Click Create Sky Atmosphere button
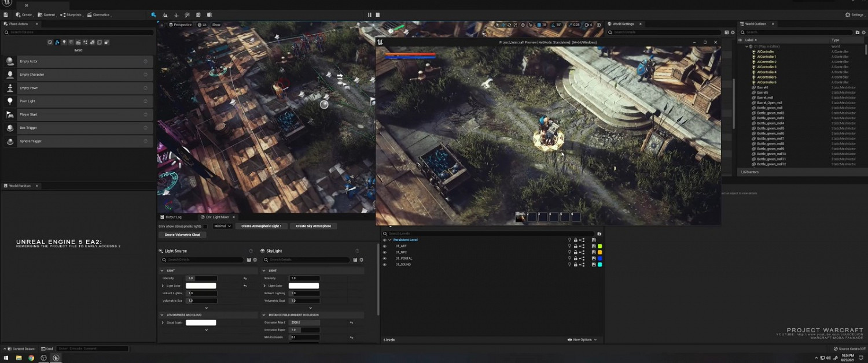This screenshot has height=363, width=868. pos(313,226)
